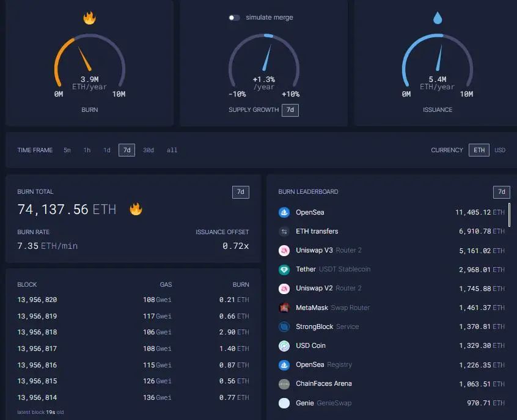The width and height of the screenshot is (517, 420).
Task: Open the OpenSea leaderboard entry name
Action: [x=310, y=212]
